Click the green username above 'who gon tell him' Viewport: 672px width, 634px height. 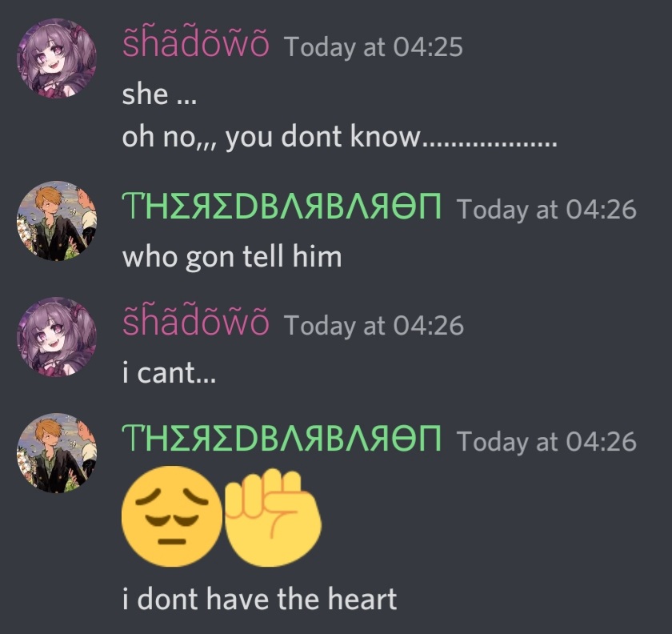282,207
